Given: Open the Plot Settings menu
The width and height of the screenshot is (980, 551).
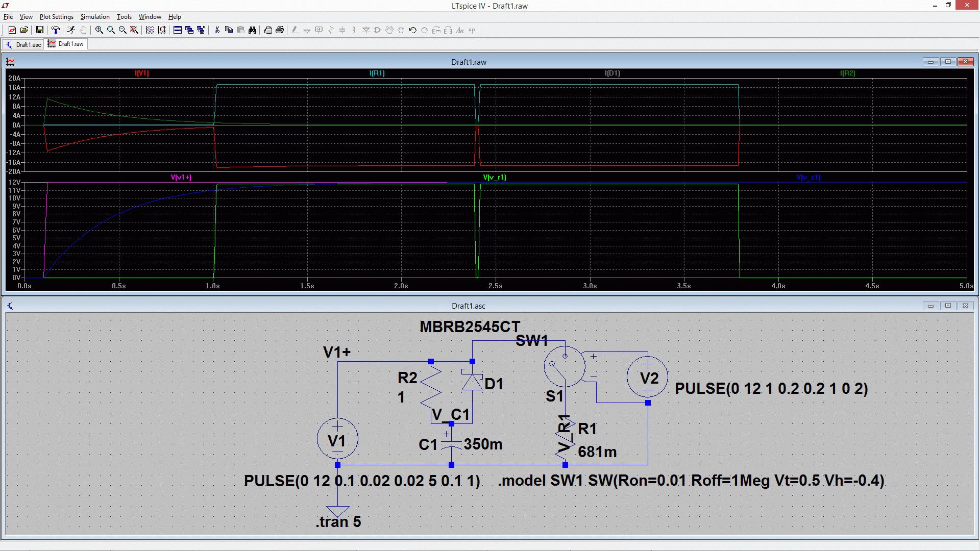Looking at the screenshot, I should click(x=56, y=17).
